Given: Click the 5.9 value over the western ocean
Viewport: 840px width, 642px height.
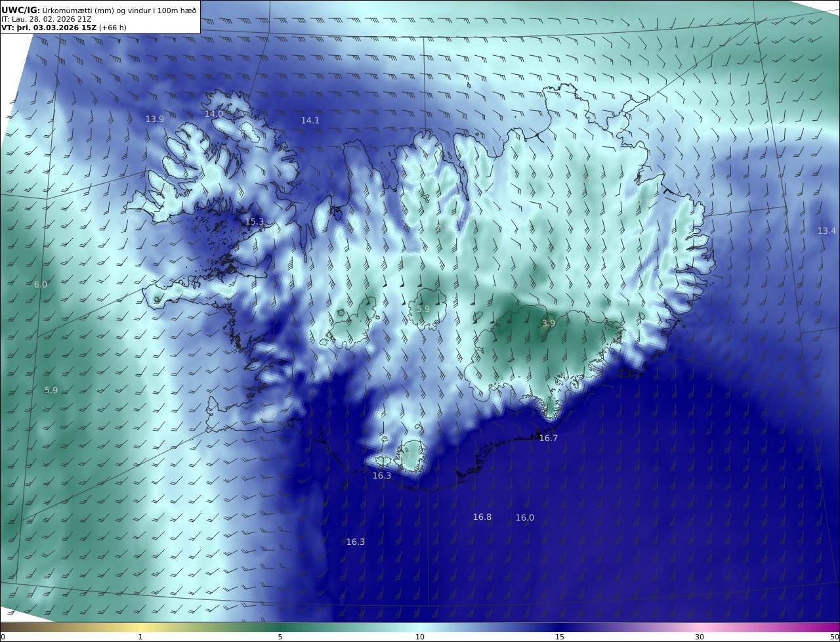Looking at the screenshot, I should (x=51, y=390).
